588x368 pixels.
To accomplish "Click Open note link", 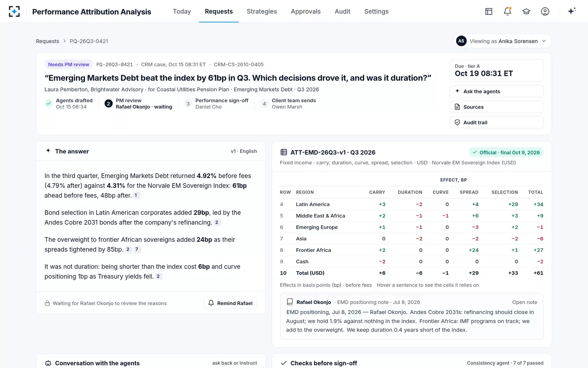I will (525, 302).
